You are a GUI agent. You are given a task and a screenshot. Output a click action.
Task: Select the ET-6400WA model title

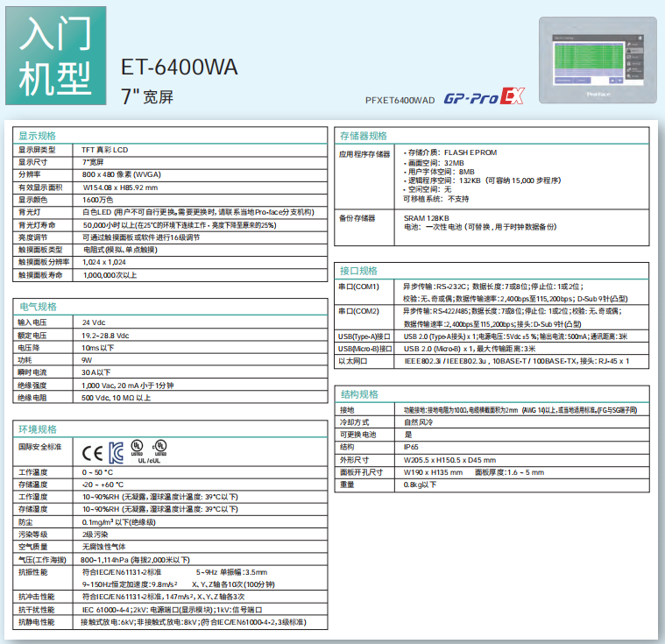click(179, 67)
